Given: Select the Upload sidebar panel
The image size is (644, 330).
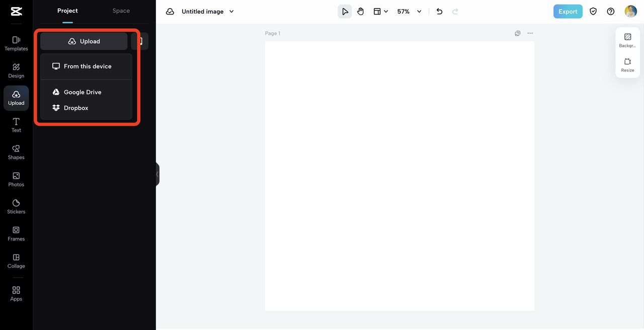Looking at the screenshot, I should (x=16, y=98).
